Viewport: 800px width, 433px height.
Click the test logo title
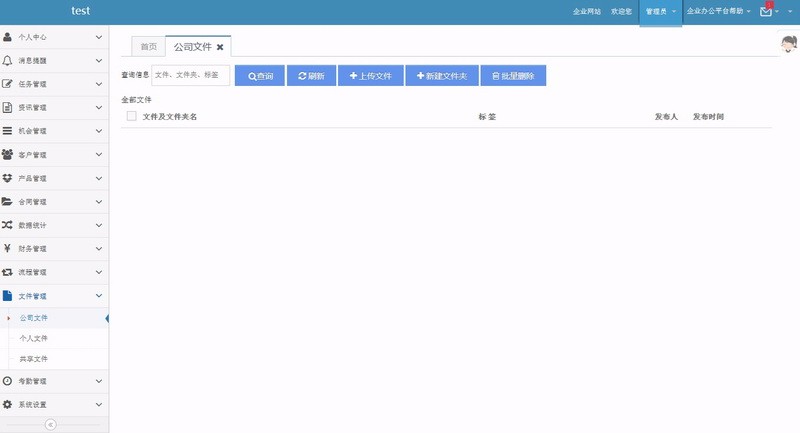[x=81, y=11]
